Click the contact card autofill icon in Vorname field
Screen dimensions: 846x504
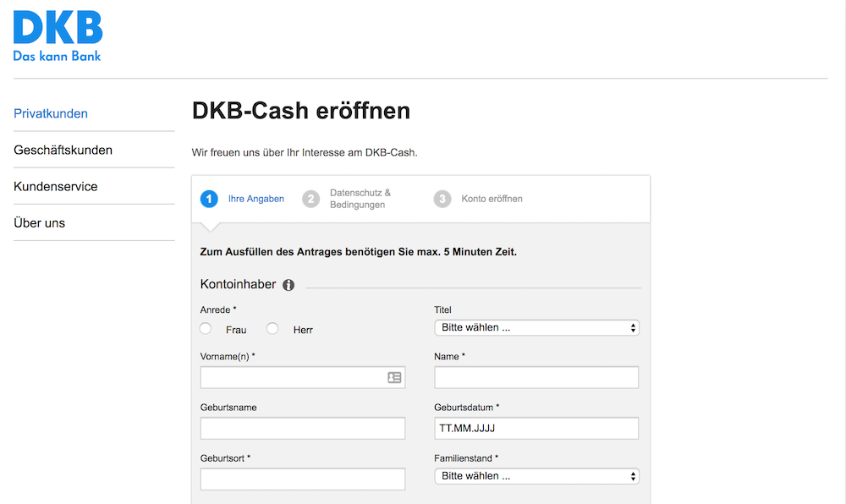tap(394, 377)
